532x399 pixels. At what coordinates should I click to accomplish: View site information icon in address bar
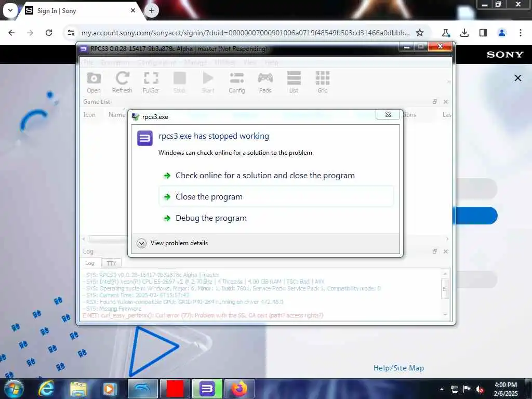71,33
